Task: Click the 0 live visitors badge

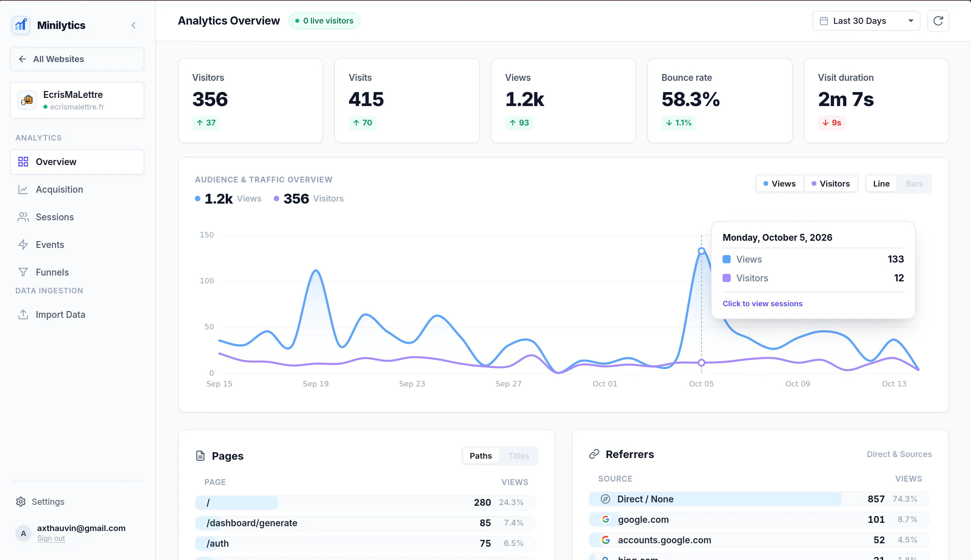Action: pyautogui.click(x=324, y=21)
